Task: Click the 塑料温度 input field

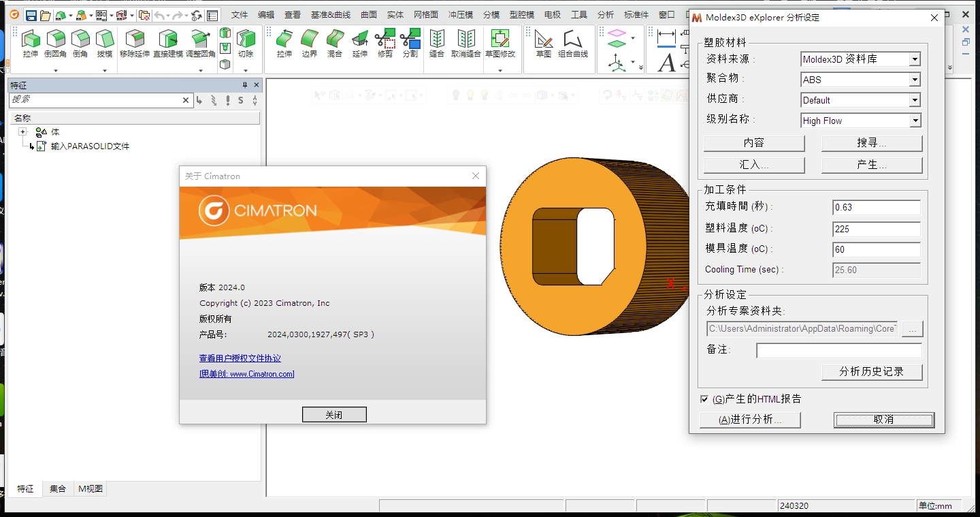Action: [877, 230]
